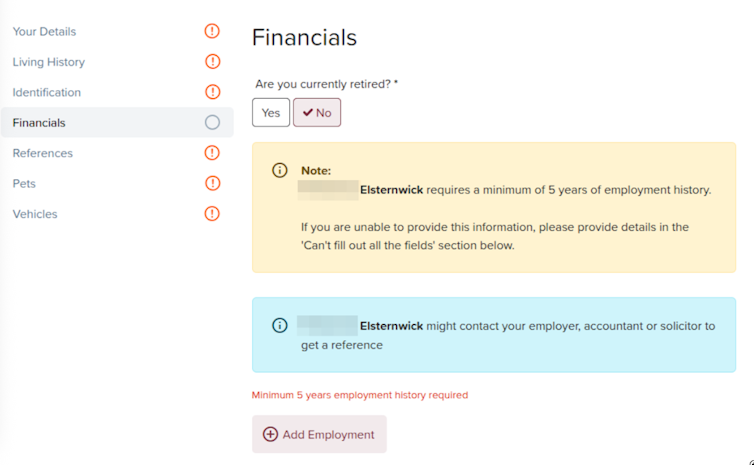The height and width of the screenshot is (465, 754).
Task: Open the Identification section
Action: coord(47,93)
